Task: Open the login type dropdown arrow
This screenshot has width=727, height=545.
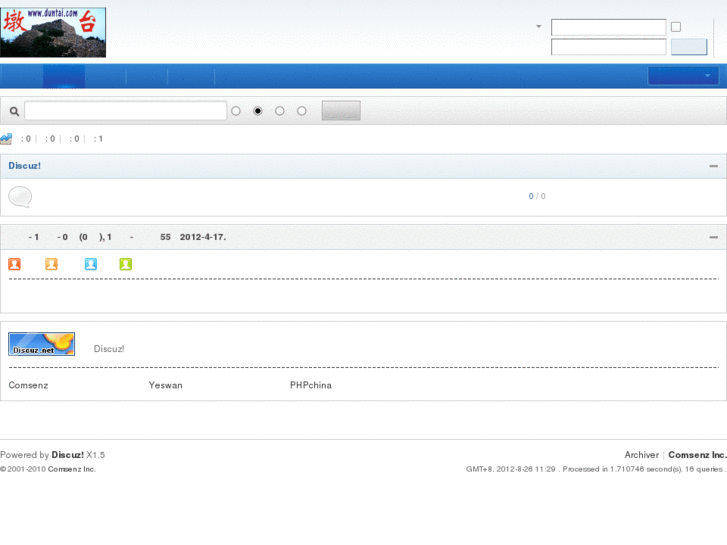Action: [539, 26]
